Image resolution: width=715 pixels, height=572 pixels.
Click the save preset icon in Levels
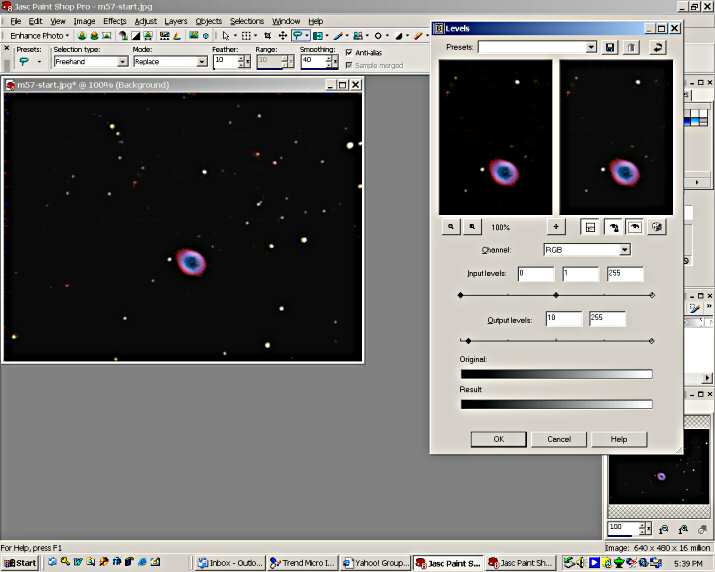pos(610,47)
